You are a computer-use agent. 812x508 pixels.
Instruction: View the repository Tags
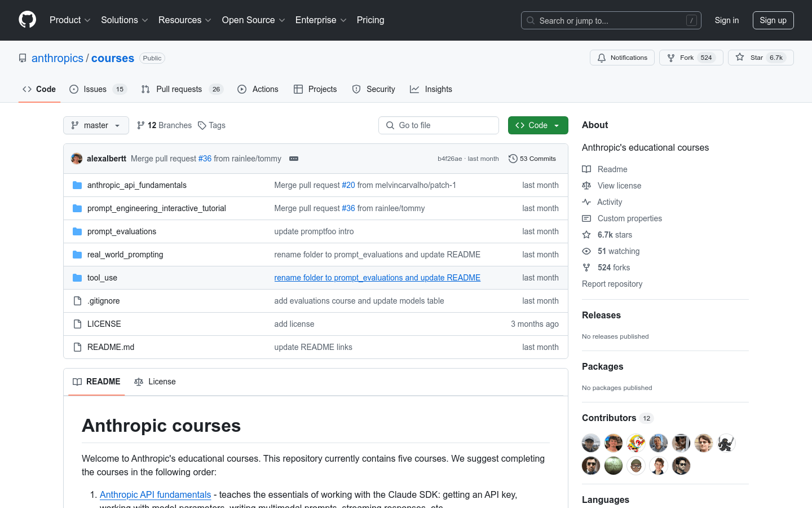pos(211,125)
